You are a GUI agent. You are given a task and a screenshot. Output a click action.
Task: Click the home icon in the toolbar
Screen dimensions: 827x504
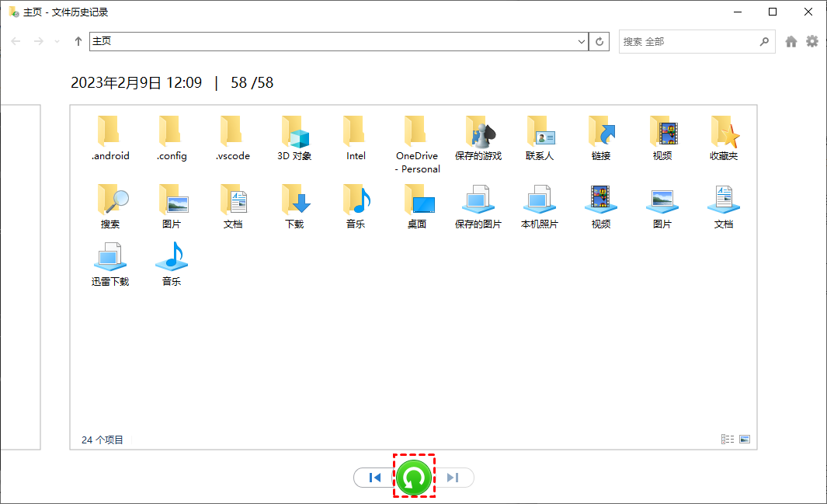[x=791, y=41]
